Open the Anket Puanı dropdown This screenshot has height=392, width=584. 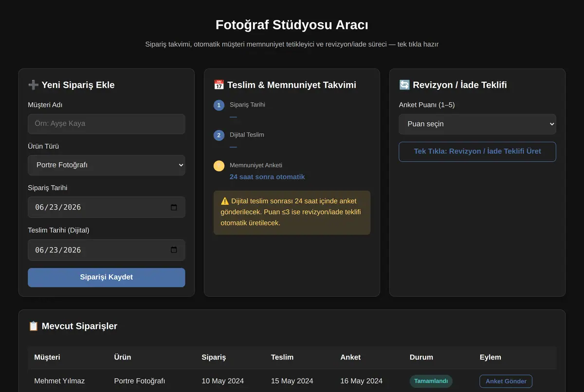pyautogui.click(x=477, y=124)
